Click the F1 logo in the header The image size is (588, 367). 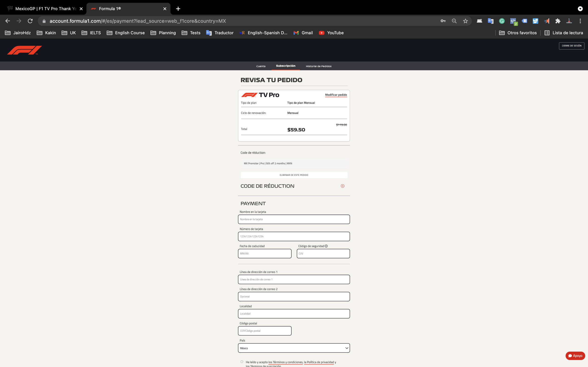(x=24, y=50)
